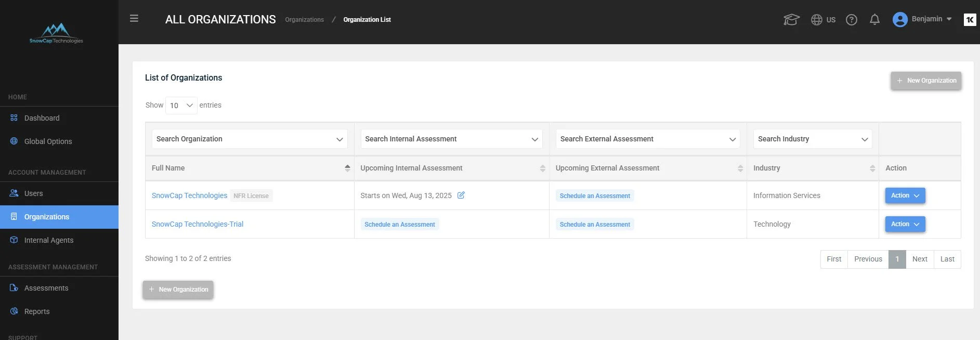Open the SnowCap Technologies organization link
The width and height of the screenshot is (980, 340).
(x=189, y=195)
